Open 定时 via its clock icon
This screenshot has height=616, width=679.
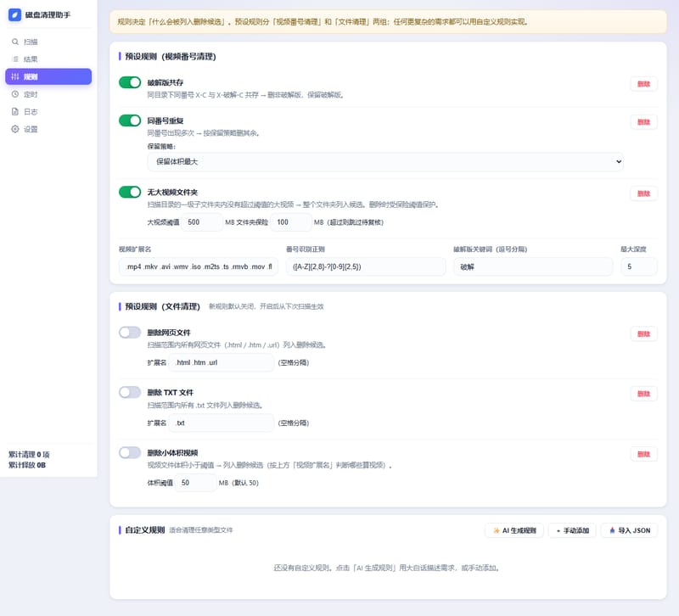tap(15, 94)
